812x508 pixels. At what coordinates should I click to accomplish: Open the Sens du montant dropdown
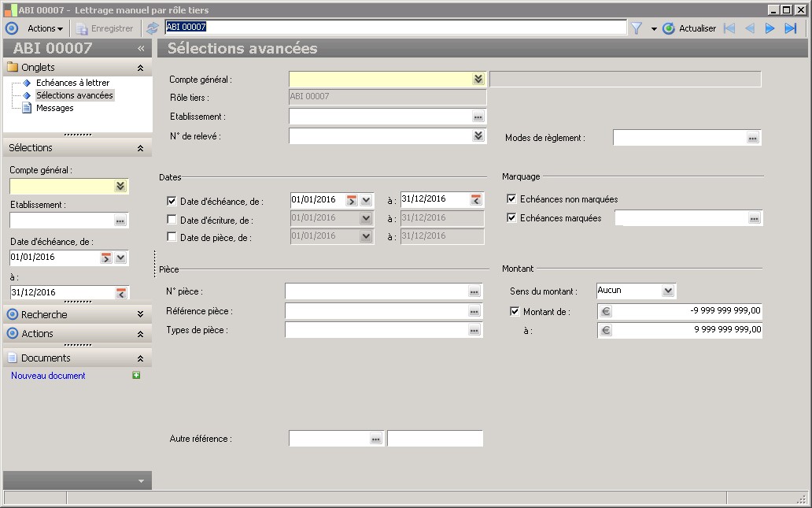click(x=668, y=291)
